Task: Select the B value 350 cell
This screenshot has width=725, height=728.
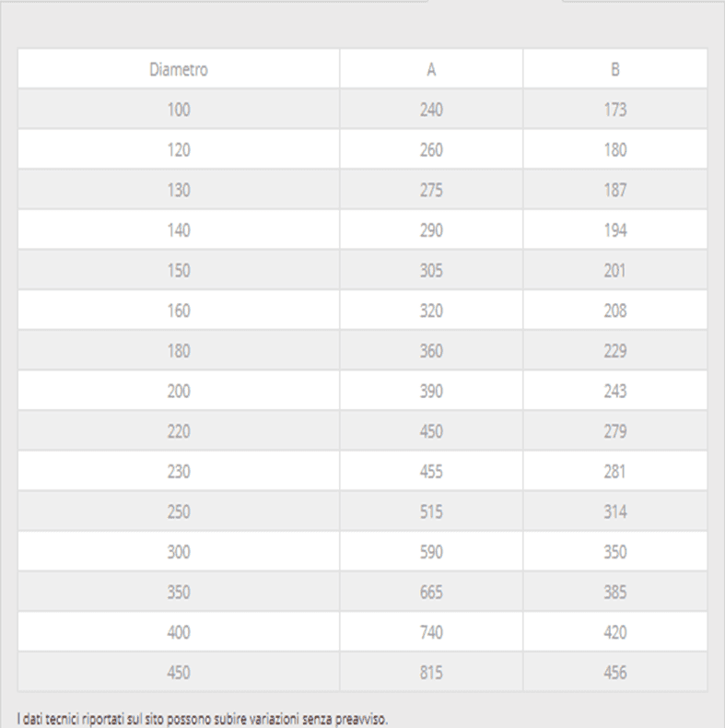Action: [x=615, y=552]
